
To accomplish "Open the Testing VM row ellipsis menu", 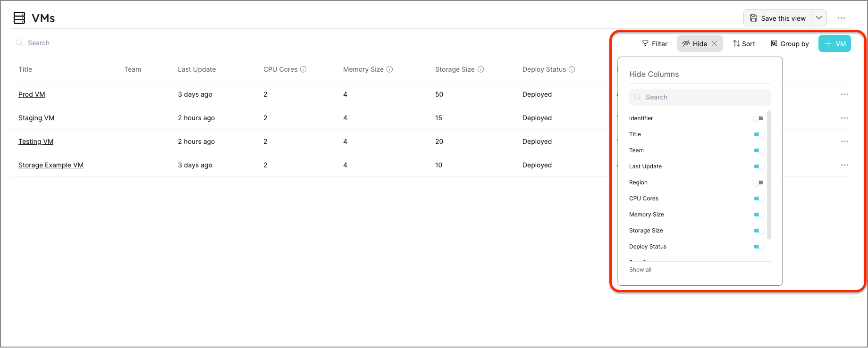I will click(844, 141).
